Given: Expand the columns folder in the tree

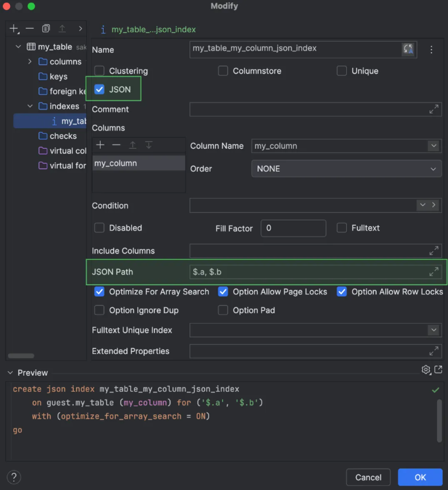Looking at the screenshot, I should tap(30, 61).
